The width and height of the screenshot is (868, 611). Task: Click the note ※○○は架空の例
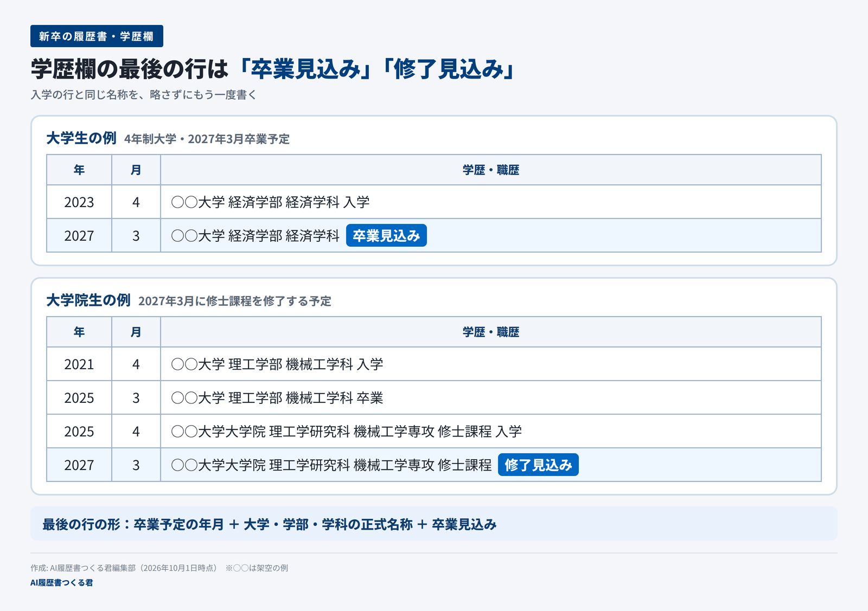tap(257, 568)
